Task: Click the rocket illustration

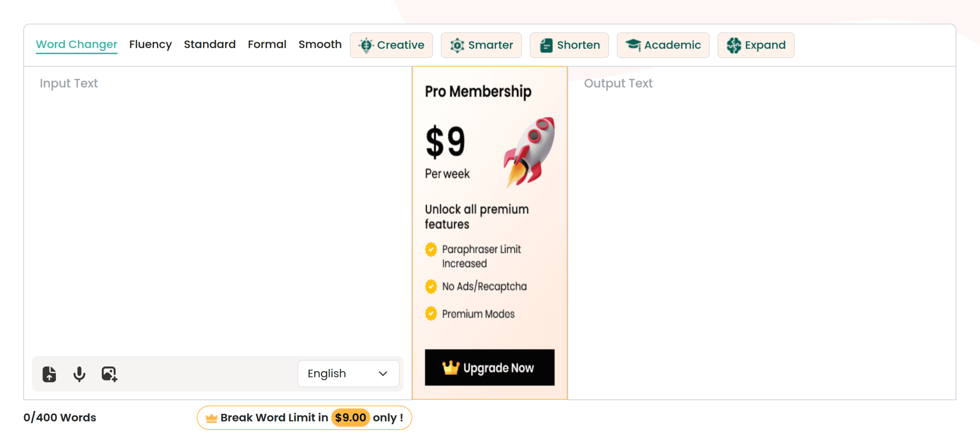Action: pyautogui.click(x=530, y=152)
